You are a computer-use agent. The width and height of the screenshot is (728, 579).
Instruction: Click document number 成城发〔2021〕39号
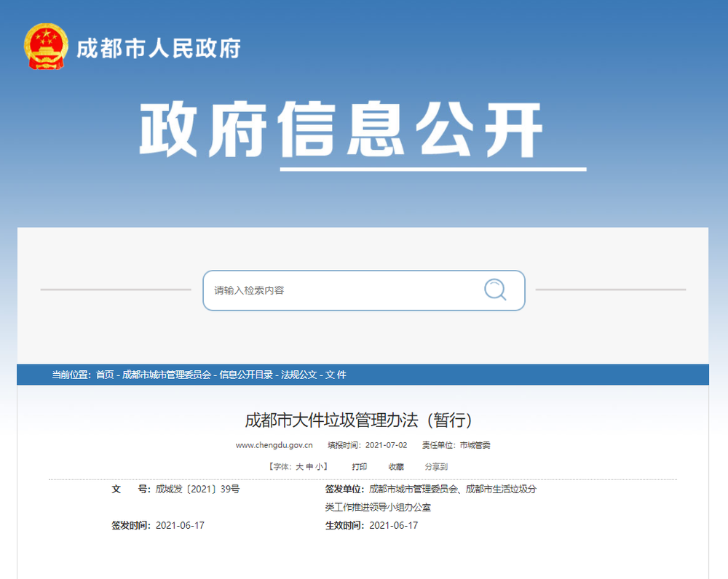coord(197,489)
